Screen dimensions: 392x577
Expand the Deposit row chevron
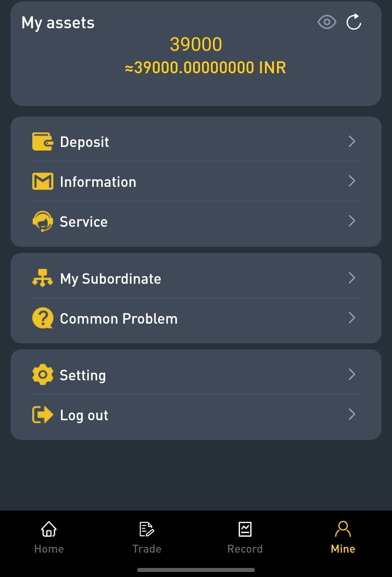pos(351,141)
